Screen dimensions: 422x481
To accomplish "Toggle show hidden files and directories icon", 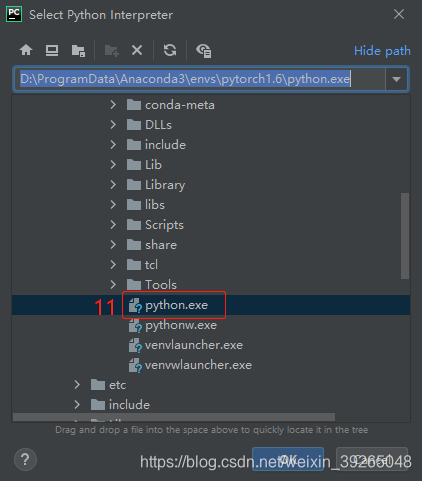I will point(204,51).
